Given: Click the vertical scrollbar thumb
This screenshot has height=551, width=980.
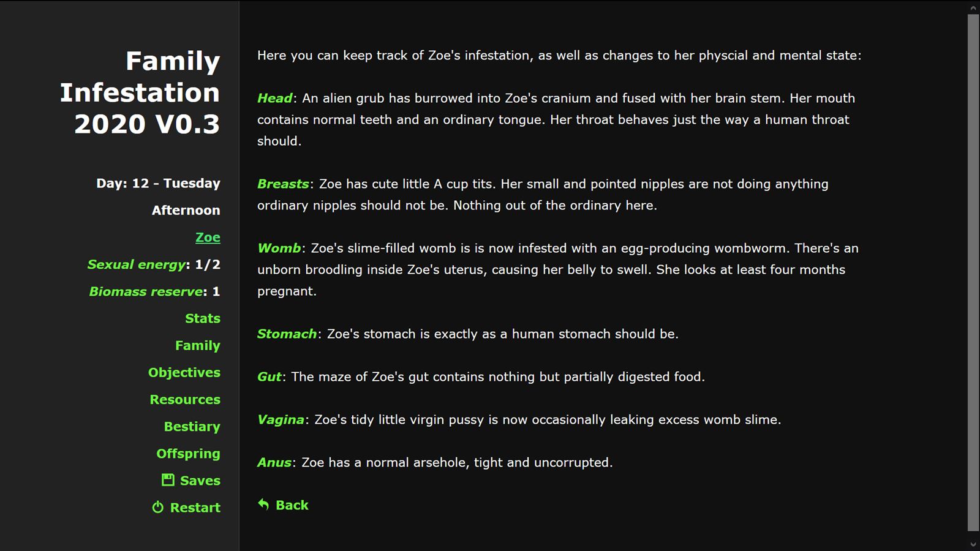Looking at the screenshot, I should (x=973, y=272).
